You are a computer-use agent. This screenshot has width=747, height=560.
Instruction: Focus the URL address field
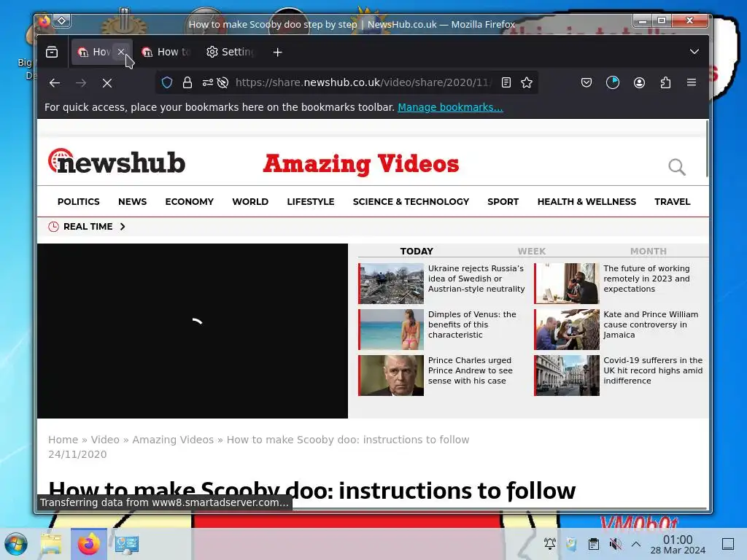point(363,83)
